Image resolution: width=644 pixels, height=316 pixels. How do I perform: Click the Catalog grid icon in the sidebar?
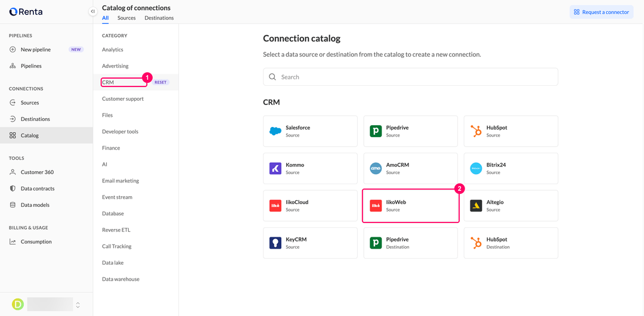coord(13,135)
